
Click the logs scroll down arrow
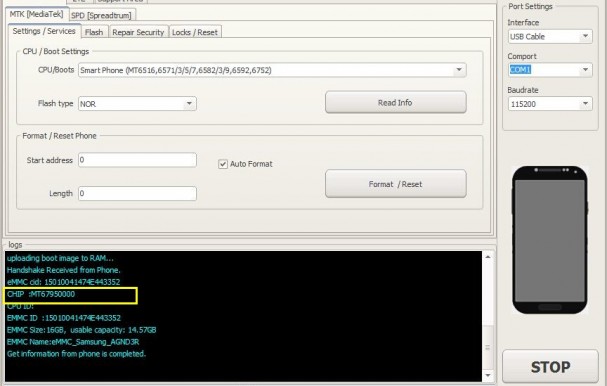(488, 375)
